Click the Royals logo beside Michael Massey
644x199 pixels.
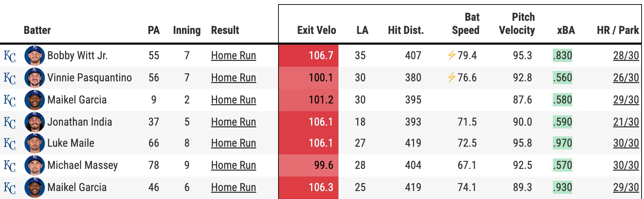click(10, 165)
